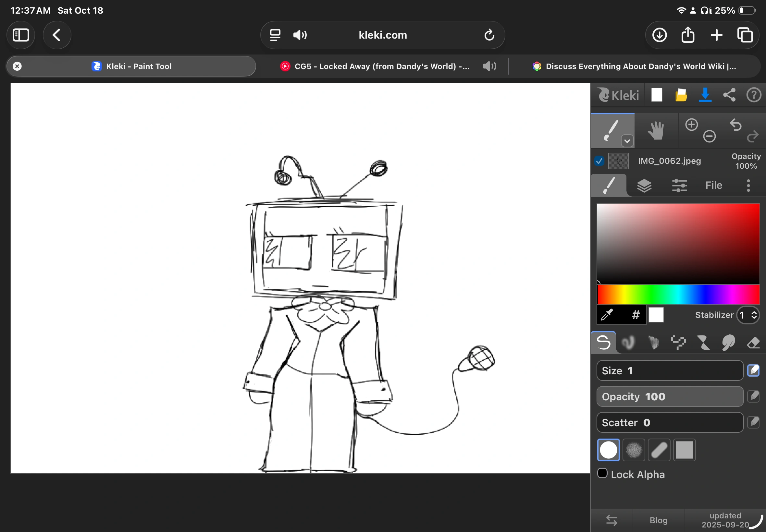
Task: Select the eraser brush type
Action: pyautogui.click(x=753, y=342)
